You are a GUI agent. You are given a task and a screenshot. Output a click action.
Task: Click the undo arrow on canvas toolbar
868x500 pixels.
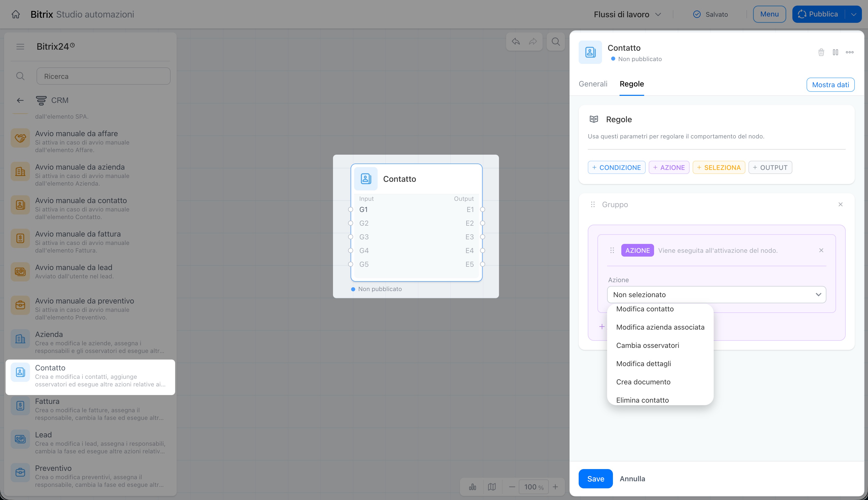pos(516,42)
